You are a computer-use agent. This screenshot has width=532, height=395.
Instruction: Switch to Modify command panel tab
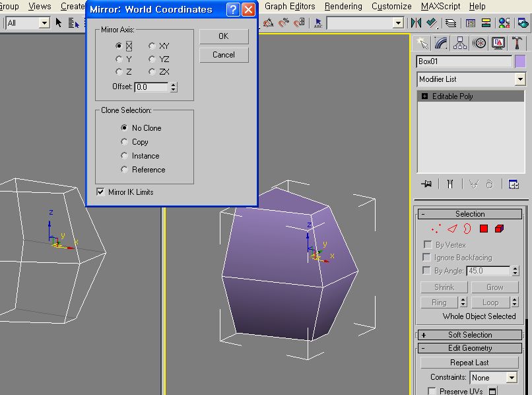point(441,43)
